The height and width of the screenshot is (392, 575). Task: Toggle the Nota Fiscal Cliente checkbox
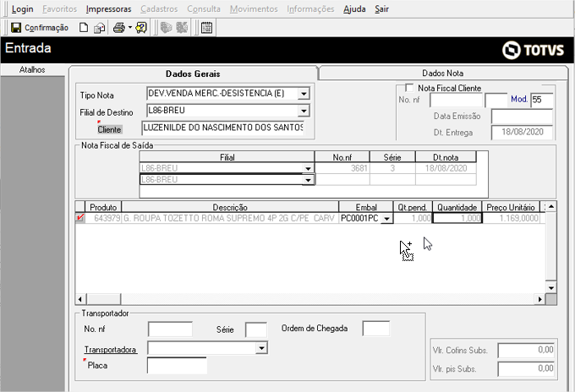click(x=409, y=88)
